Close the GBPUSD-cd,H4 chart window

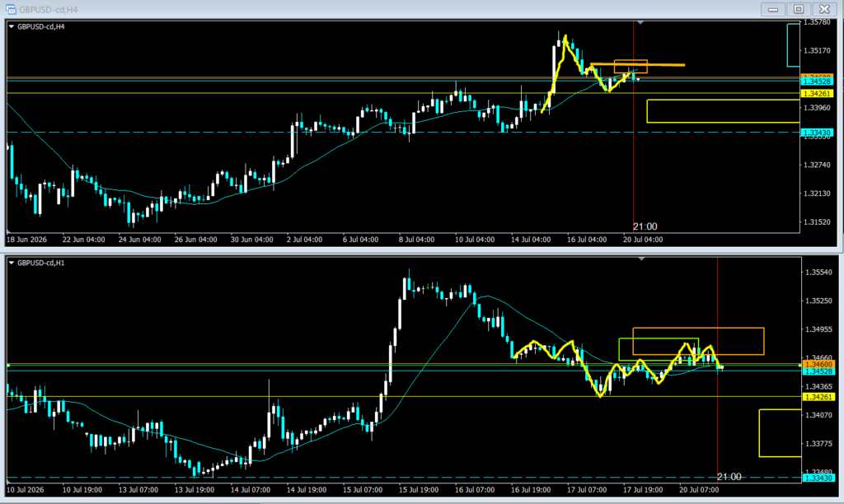(824, 9)
